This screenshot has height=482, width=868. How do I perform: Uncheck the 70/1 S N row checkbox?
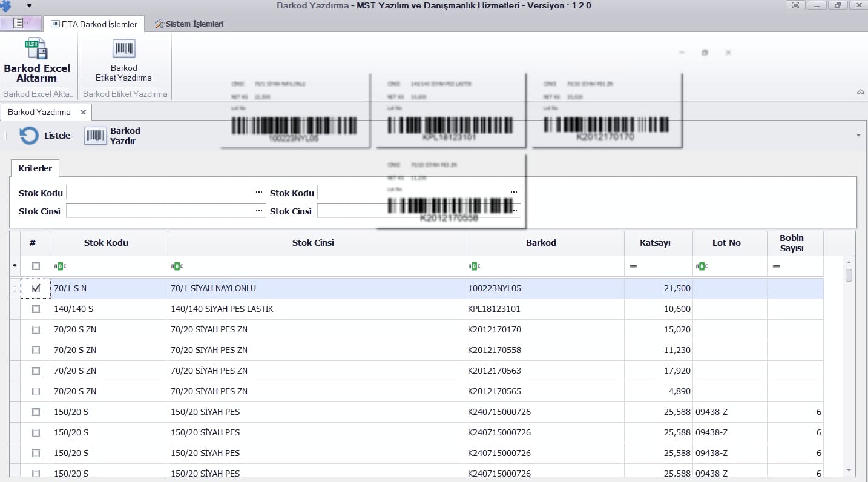coord(36,289)
